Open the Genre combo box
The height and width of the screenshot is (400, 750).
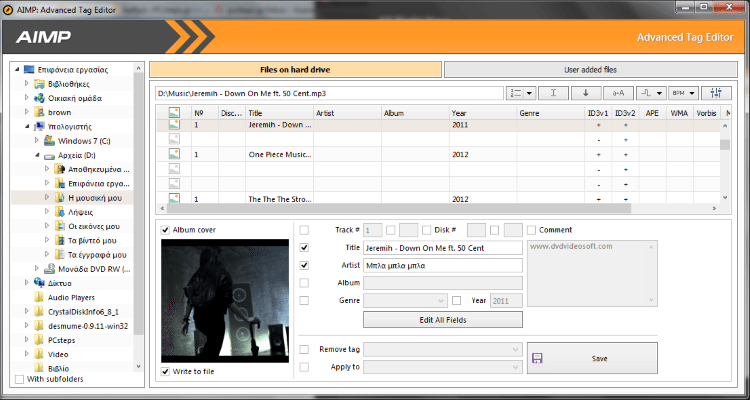tap(405, 300)
